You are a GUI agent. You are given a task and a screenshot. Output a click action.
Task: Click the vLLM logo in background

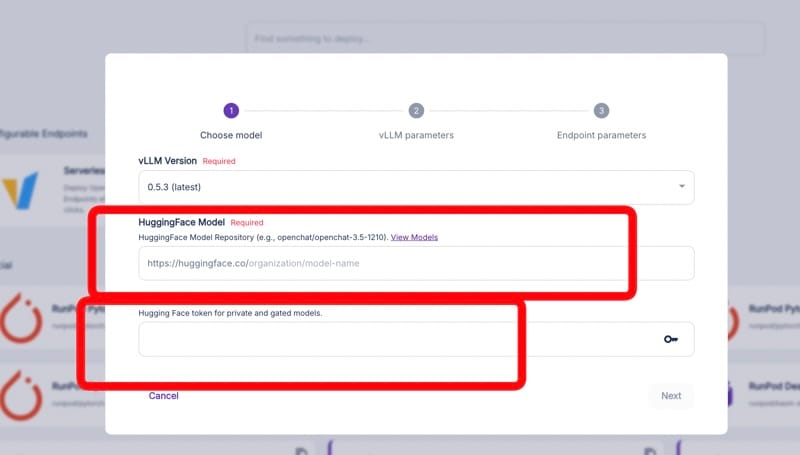(x=20, y=190)
